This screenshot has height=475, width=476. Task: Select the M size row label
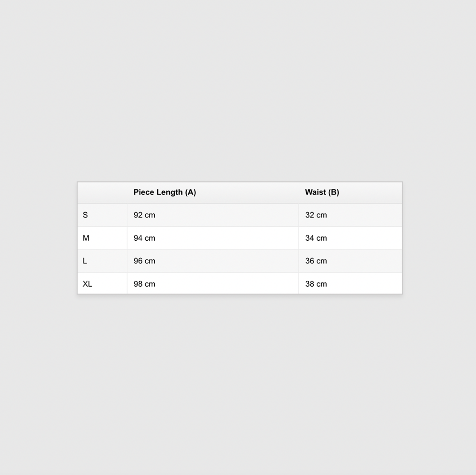pyautogui.click(x=86, y=238)
